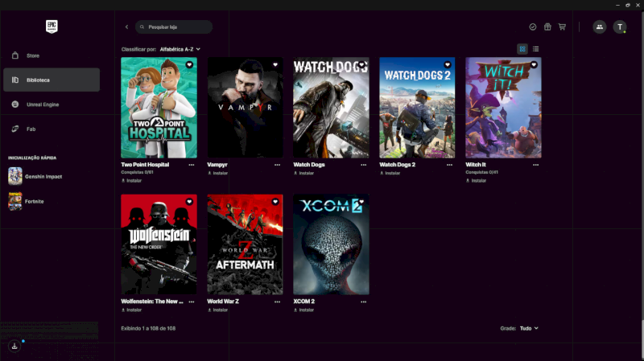The width and height of the screenshot is (644, 361).
Task: Click the search magnifier icon
Action: (x=142, y=27)
